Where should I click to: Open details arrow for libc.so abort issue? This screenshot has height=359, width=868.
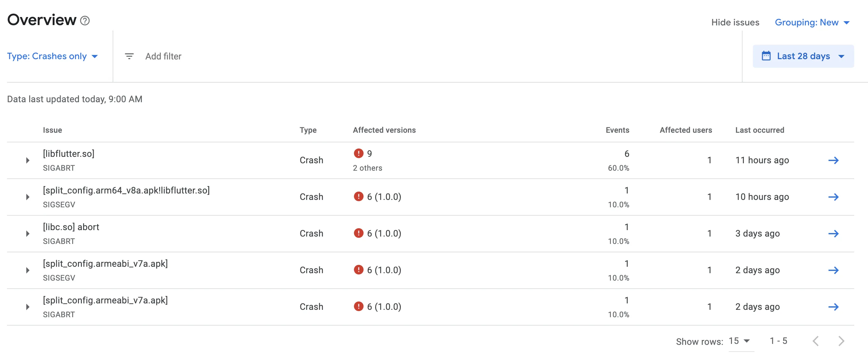coord(833,233)
